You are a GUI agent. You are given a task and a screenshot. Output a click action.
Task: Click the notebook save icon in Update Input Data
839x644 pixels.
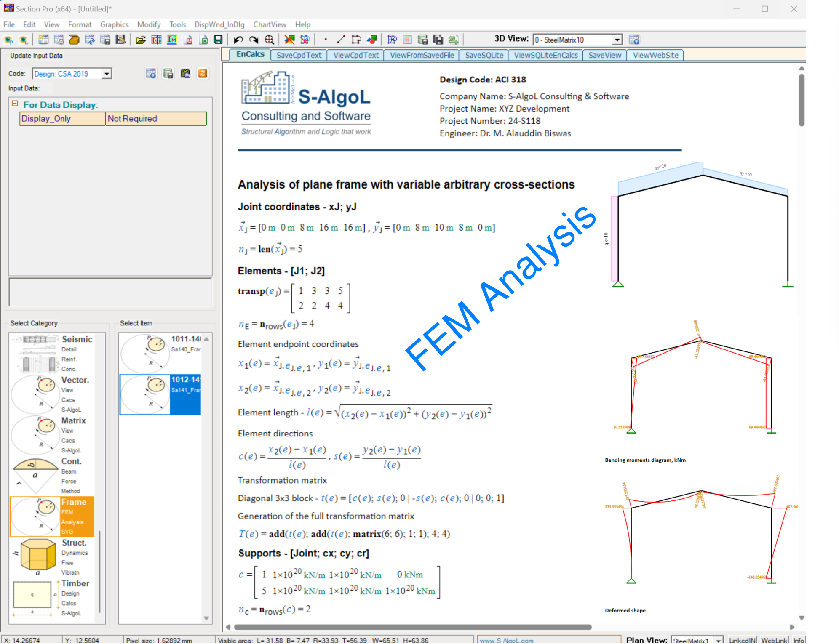coord(168,74)
